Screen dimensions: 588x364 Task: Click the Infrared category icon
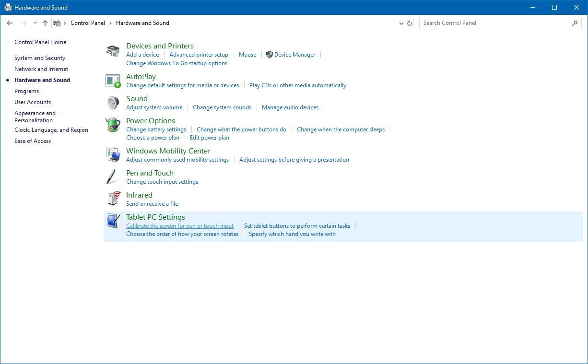click(114, 199)
